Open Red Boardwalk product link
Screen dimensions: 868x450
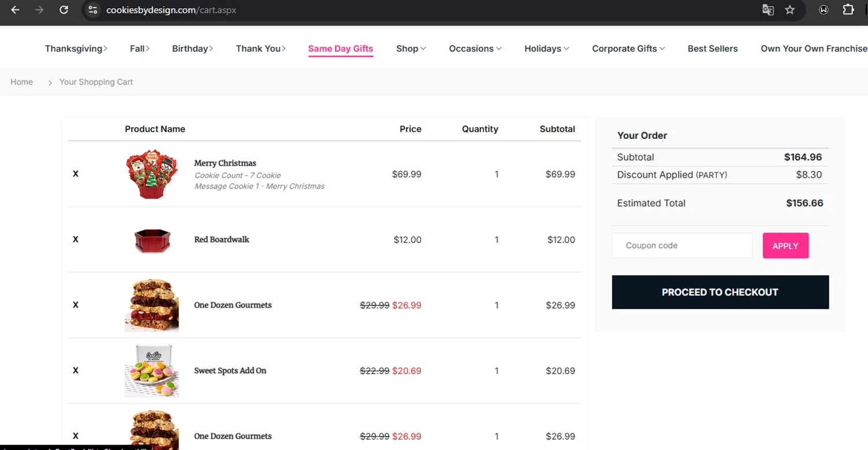point(222,239)
